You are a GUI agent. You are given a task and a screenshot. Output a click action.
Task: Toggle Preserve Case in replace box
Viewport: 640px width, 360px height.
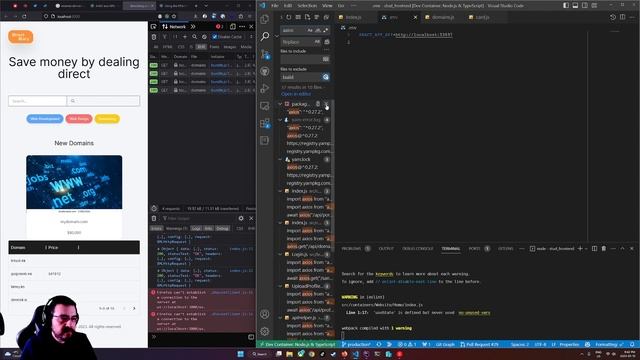click(317, 42)
